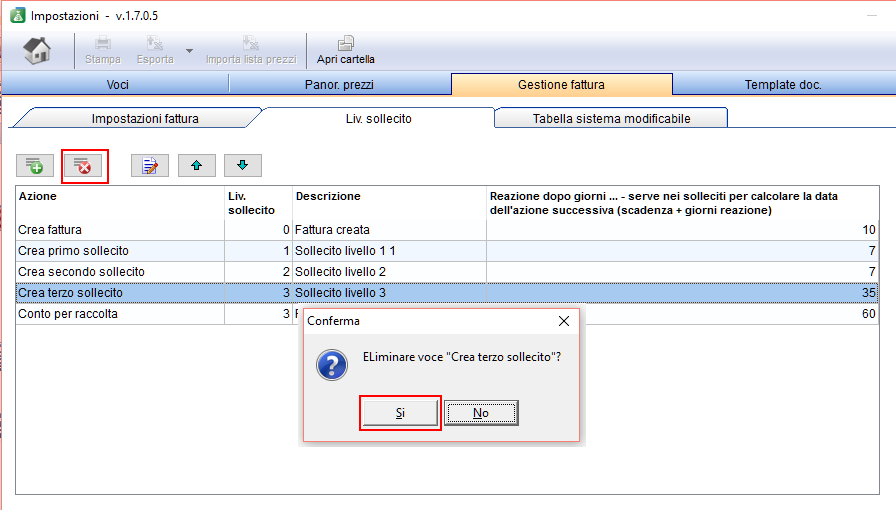Click the Sollecito livello 3 cell

pos(389,293)
